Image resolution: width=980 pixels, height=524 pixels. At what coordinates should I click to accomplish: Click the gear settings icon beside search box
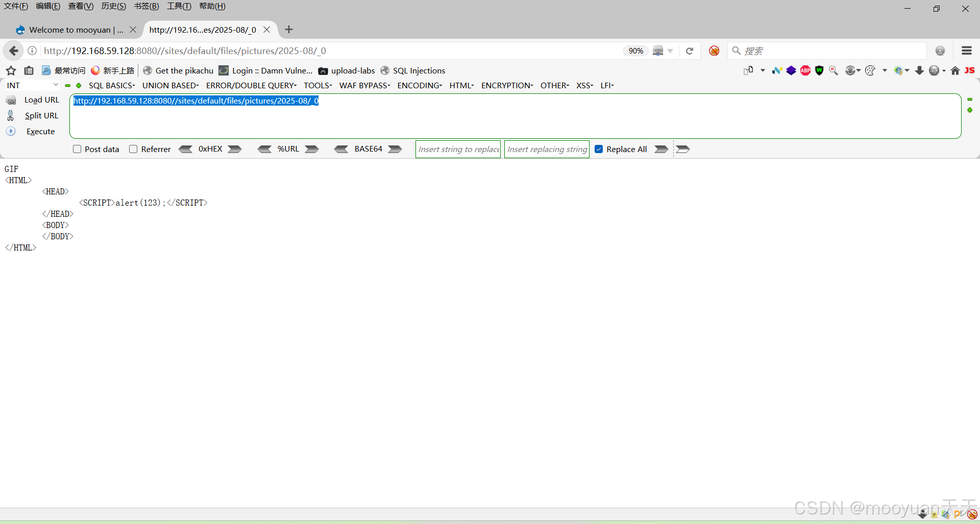pos(940,51)
